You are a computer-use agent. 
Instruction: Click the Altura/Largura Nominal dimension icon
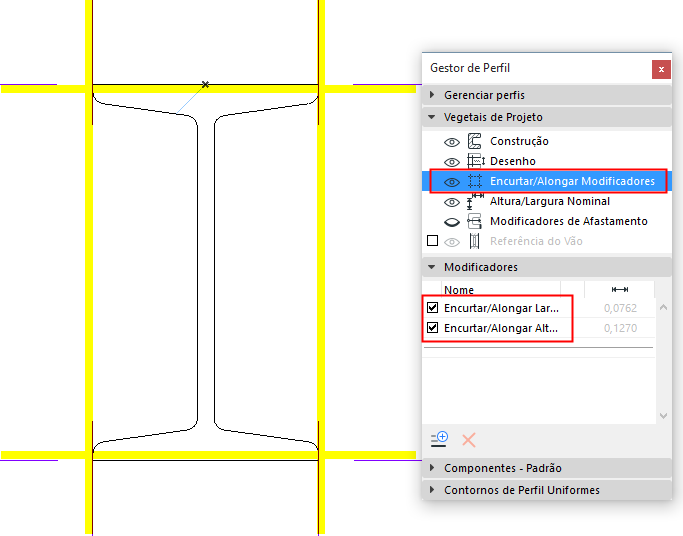[475, 201]
